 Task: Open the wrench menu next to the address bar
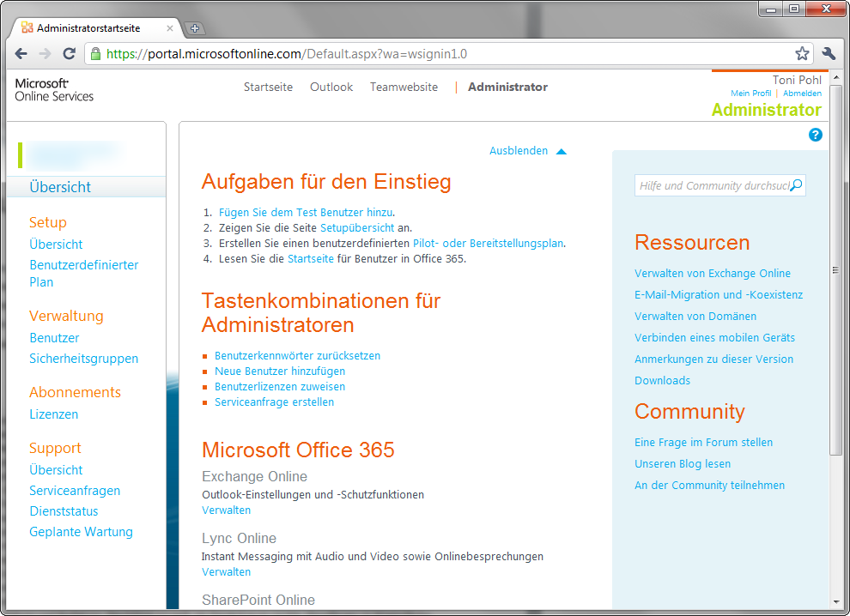(828, 52)
